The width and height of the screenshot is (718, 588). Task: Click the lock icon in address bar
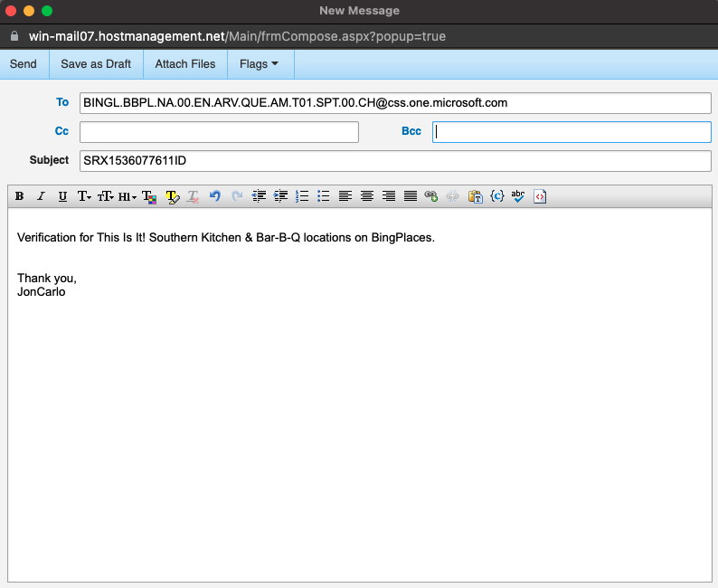[x=14, y=36]
